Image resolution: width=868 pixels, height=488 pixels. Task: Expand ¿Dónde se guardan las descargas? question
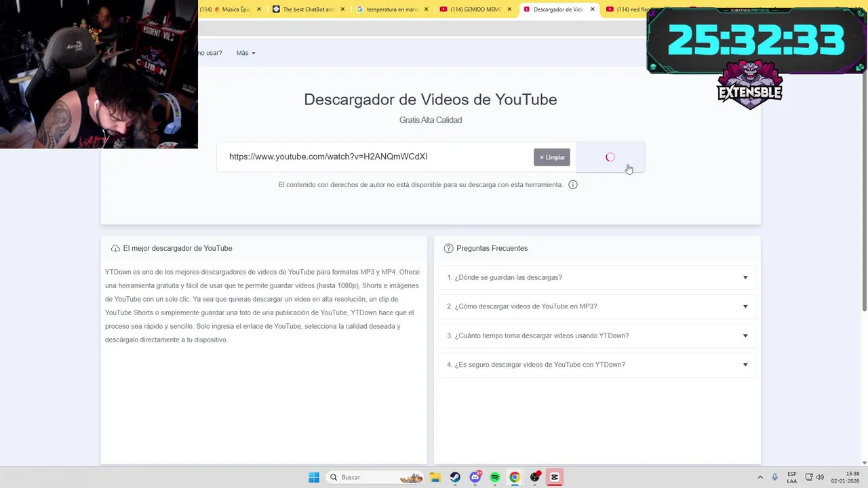pos(597,277)
